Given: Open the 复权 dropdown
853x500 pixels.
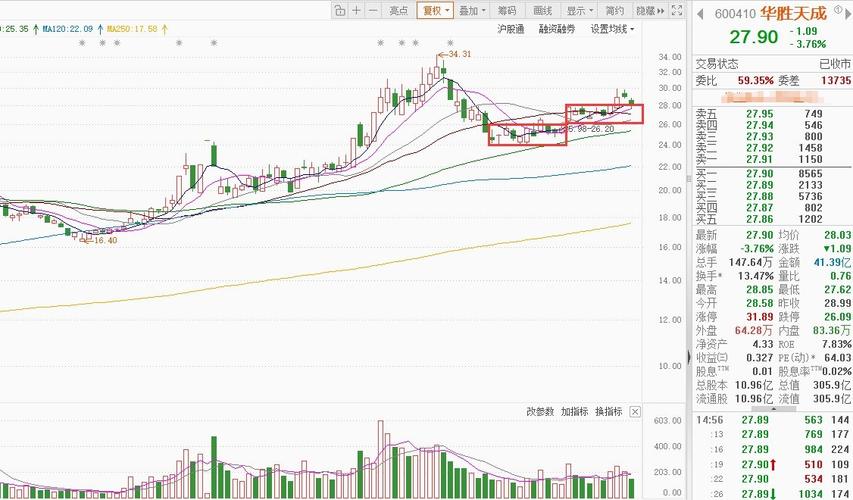Looking at the screenshot, I should [435, 10].
